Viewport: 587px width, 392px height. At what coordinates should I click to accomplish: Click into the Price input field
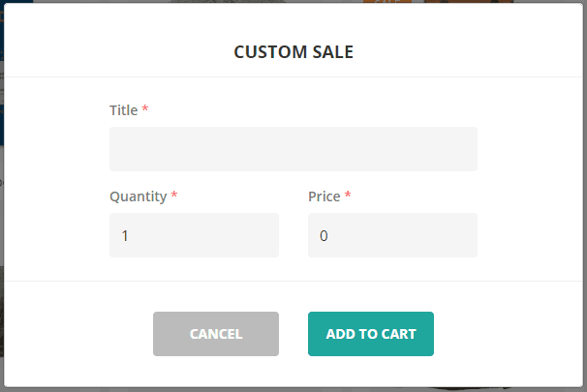click(x=392, y=235)
